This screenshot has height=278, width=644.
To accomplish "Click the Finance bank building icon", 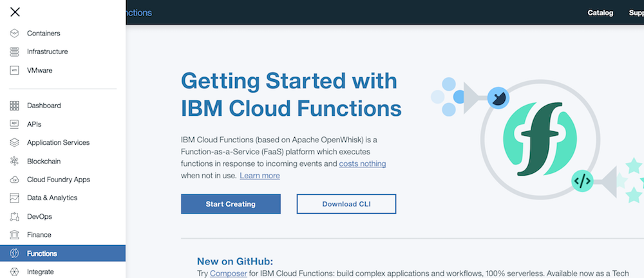I will point(14,235).
